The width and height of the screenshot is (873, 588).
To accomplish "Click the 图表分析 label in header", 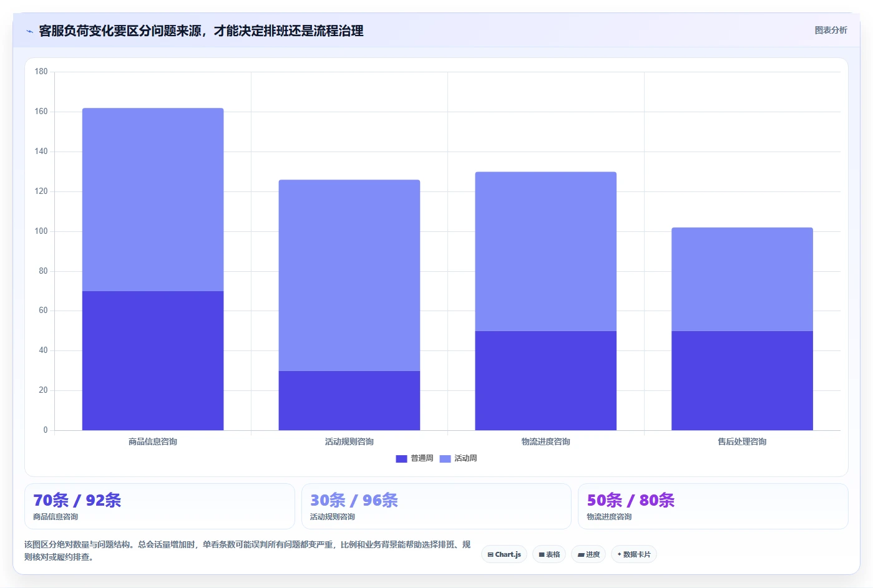I will coord(831,30).
